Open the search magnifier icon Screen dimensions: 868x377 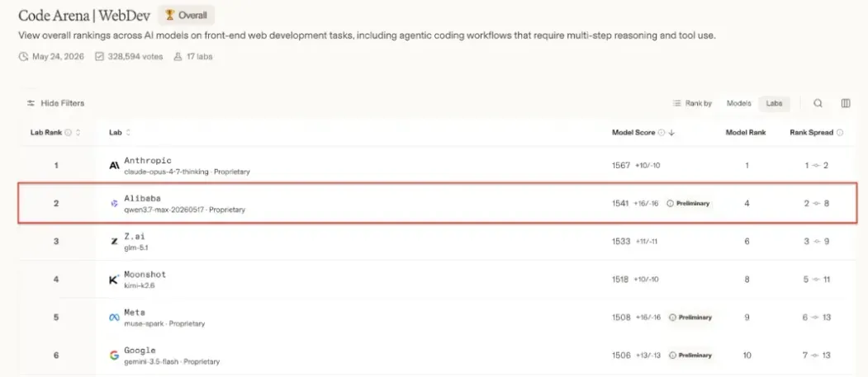coord(818,103)
